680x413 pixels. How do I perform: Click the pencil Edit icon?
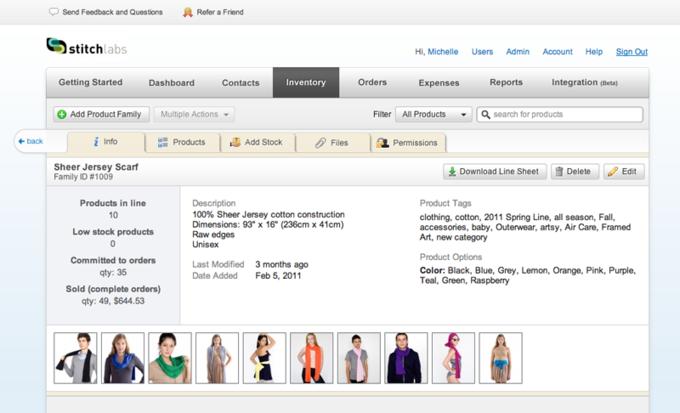coord(611,172)
